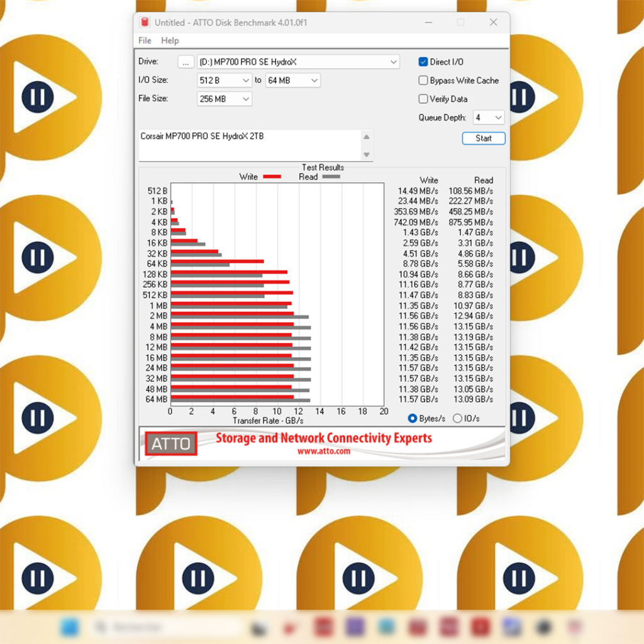644x644 pixels.
Task: Click the gray Read legend swatch
Action: point(331,177)
